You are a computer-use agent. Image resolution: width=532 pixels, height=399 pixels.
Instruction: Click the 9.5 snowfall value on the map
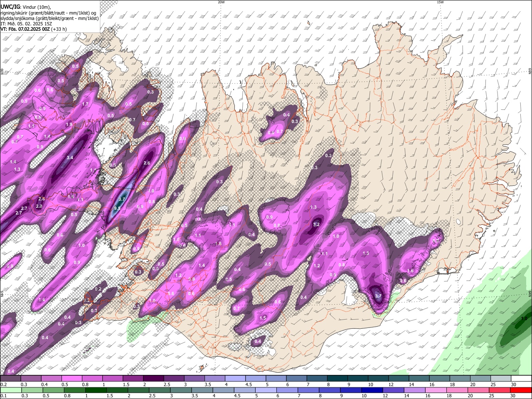[117, 208]
